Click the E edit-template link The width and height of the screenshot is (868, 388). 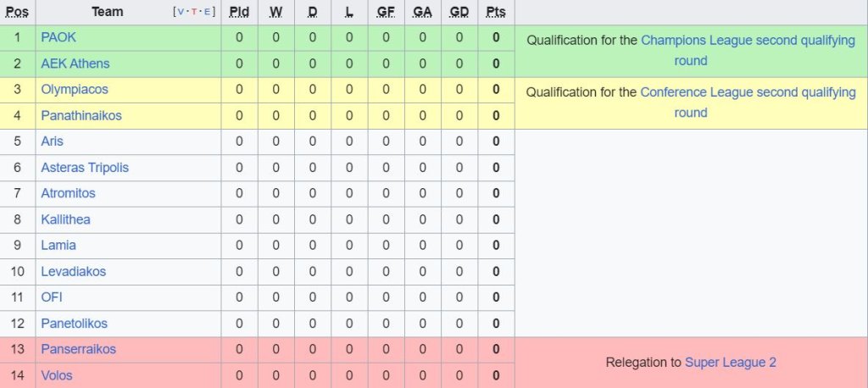pyautogui.click(x=207, y=13)
